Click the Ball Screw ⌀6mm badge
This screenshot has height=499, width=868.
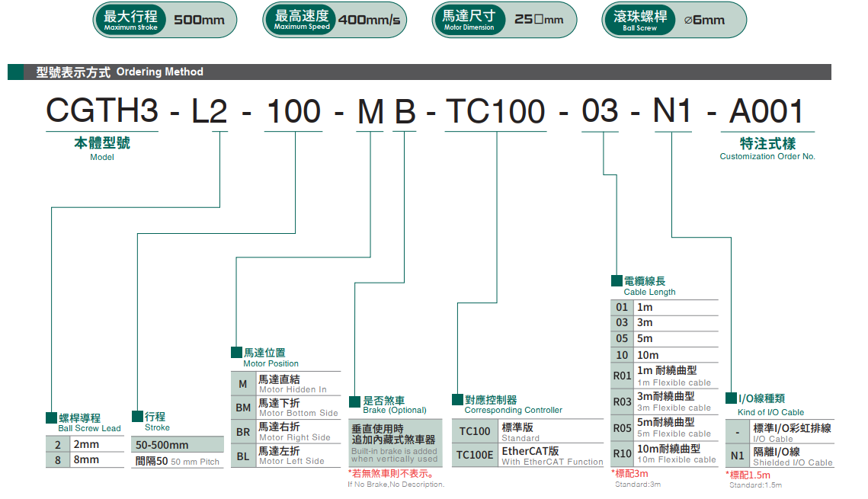point(674,20)
